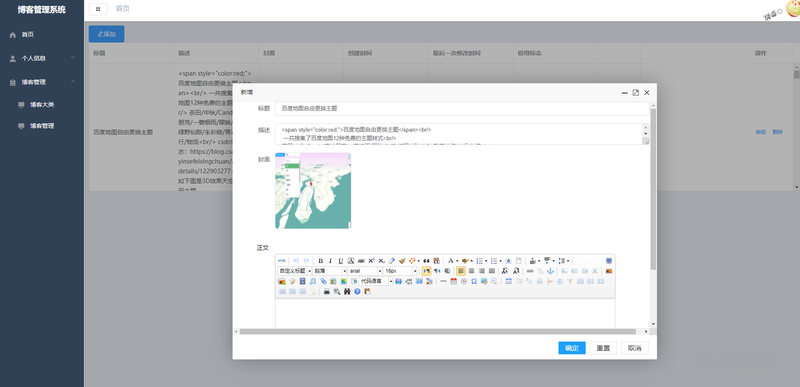Toggle character border formatting

point(351,261)
